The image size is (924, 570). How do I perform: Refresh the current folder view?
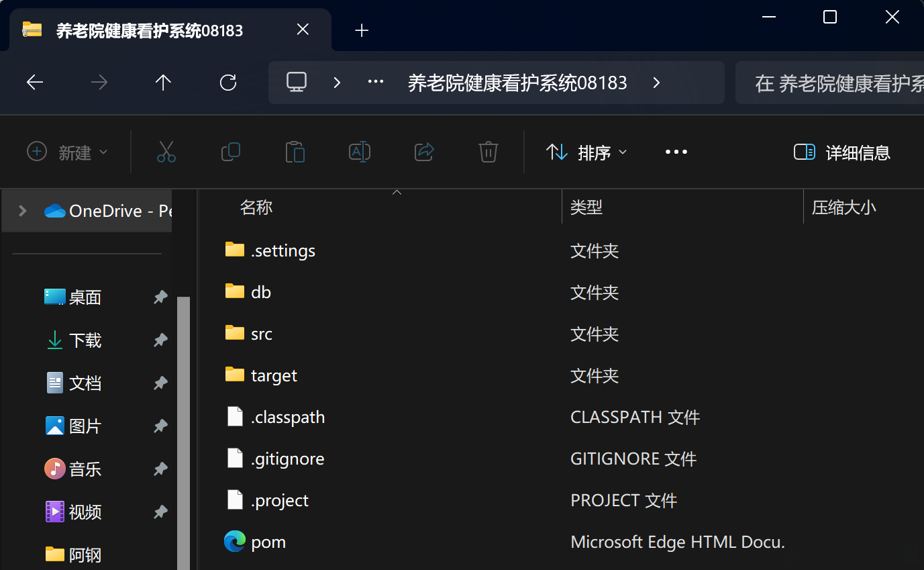click(228, 83)
